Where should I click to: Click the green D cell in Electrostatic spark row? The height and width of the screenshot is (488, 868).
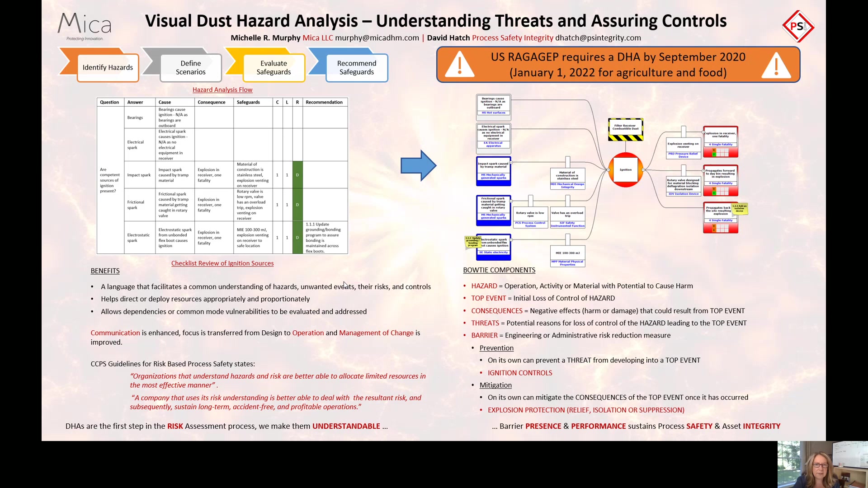(297, 237)
